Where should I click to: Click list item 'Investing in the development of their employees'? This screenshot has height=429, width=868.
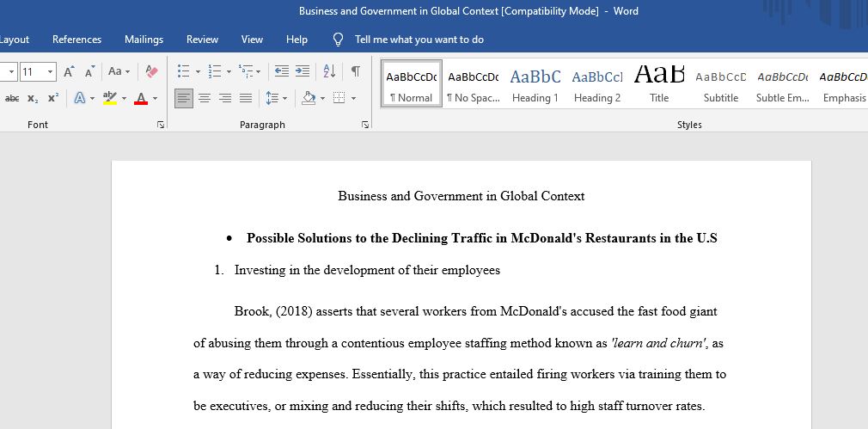click(367, 270)
